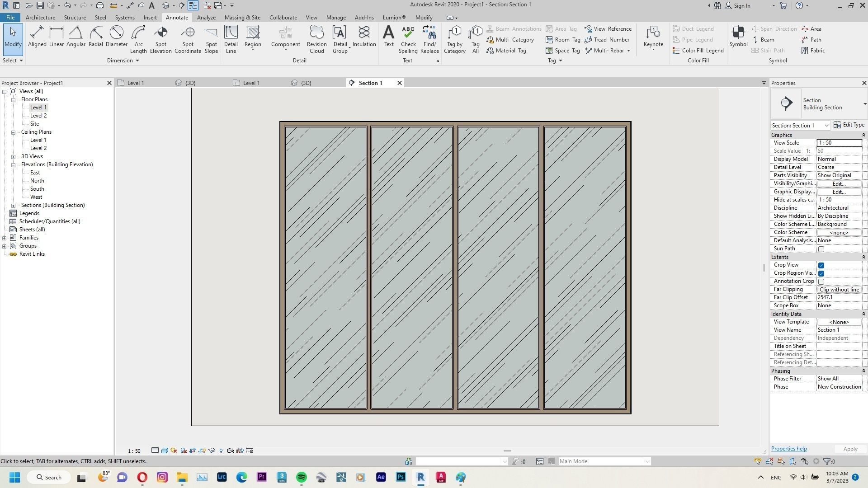Run the Check Spelling tool
The height and width of the screenshot is (488, 868).
408,38
